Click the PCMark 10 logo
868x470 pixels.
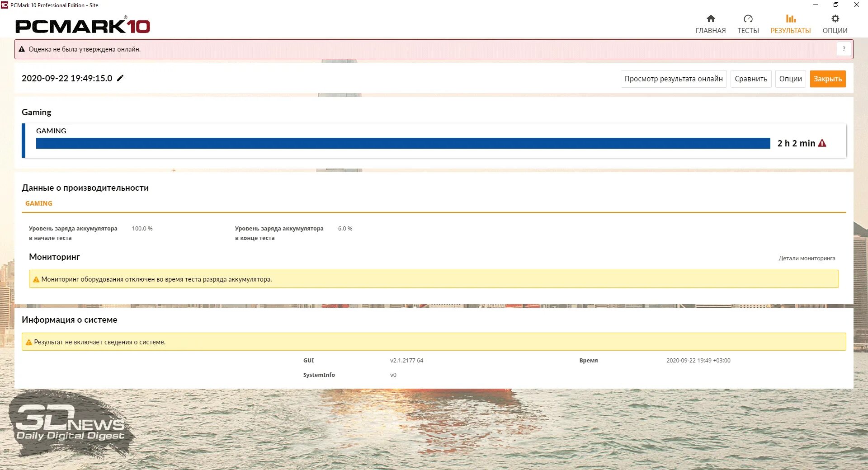pyautogui.click(x=83, y=26)
